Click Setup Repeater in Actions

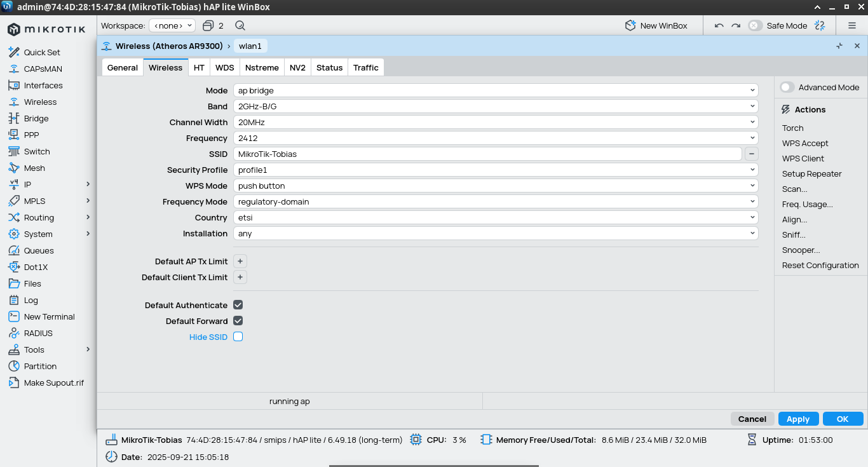click(x=811, y=174)
